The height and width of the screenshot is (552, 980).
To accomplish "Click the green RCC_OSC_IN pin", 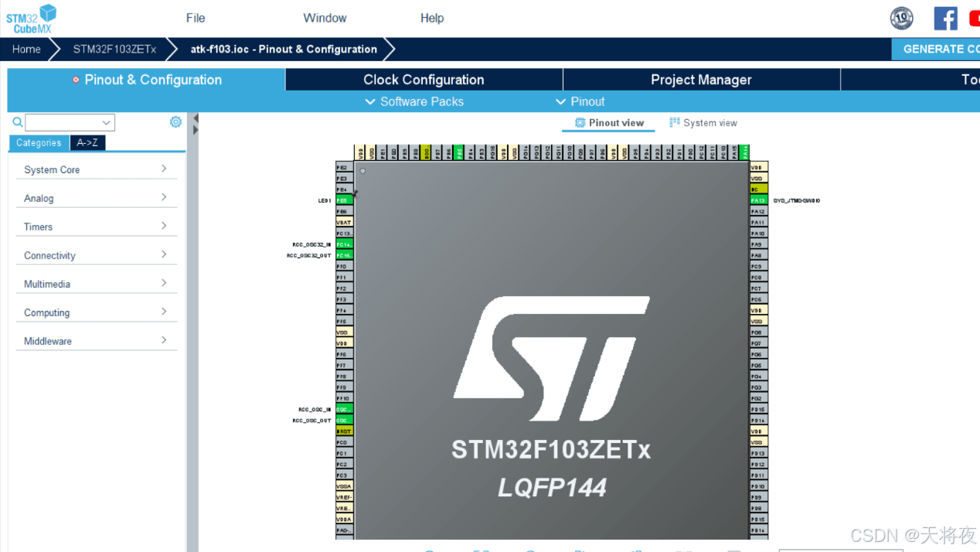I will (x=344, y=409).
